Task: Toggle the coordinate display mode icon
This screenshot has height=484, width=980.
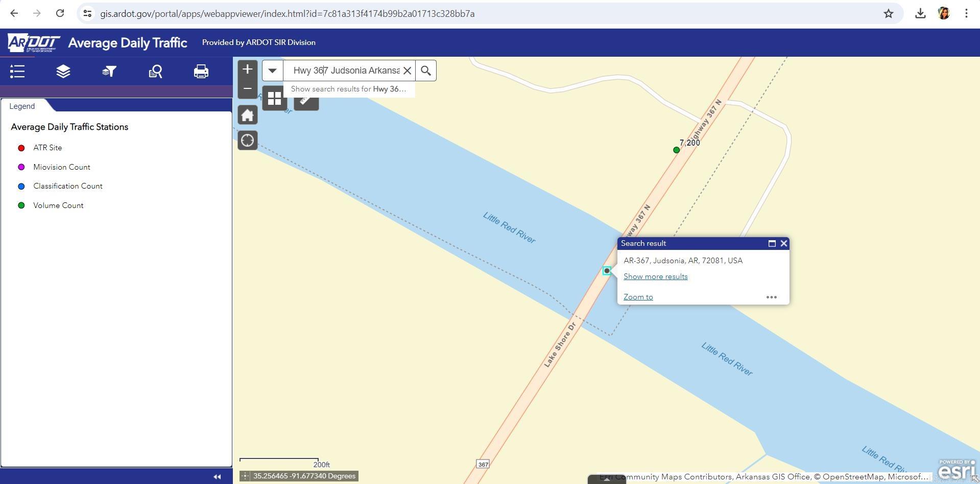Action: pyautogui.click(x=245, y=476)
